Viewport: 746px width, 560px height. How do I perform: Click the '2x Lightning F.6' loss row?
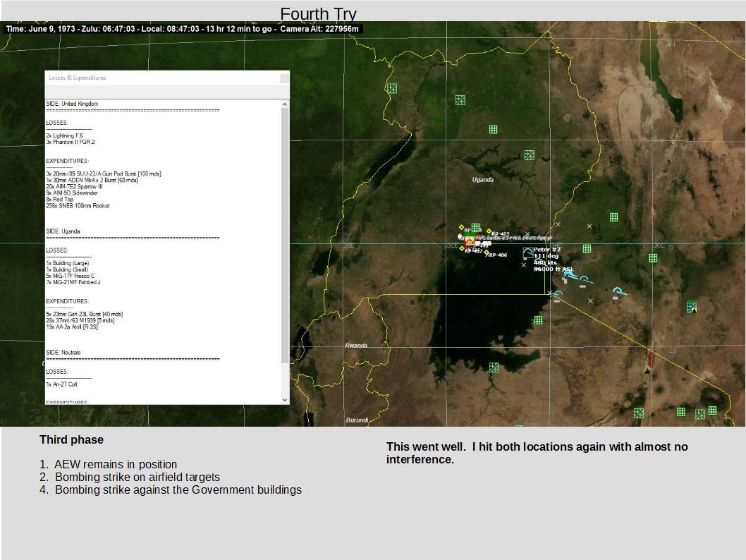[65, 135]
